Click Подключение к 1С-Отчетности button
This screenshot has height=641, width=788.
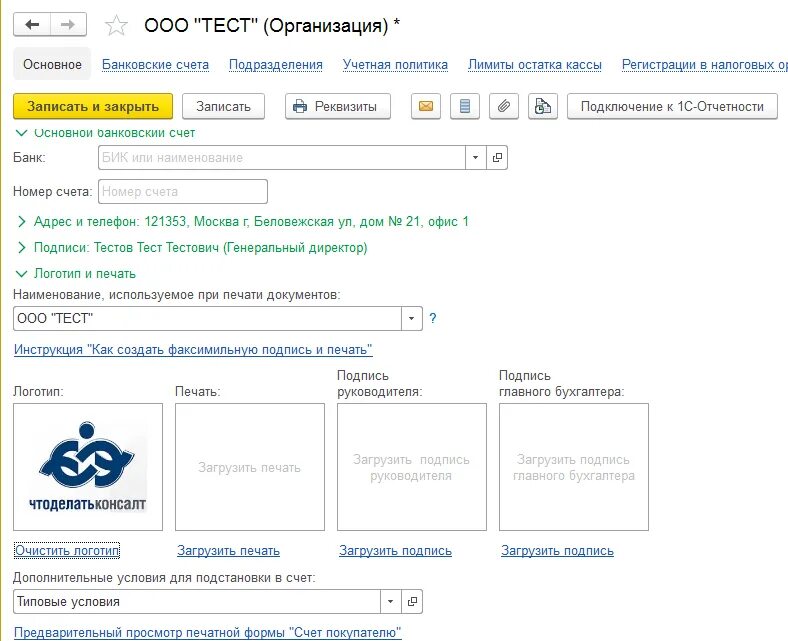coord(672,106)
